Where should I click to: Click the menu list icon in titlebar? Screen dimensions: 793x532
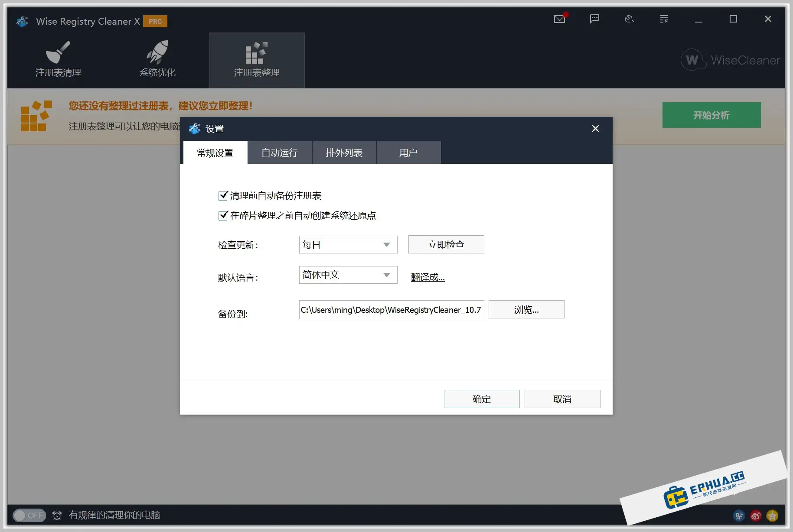pos(663,19)
